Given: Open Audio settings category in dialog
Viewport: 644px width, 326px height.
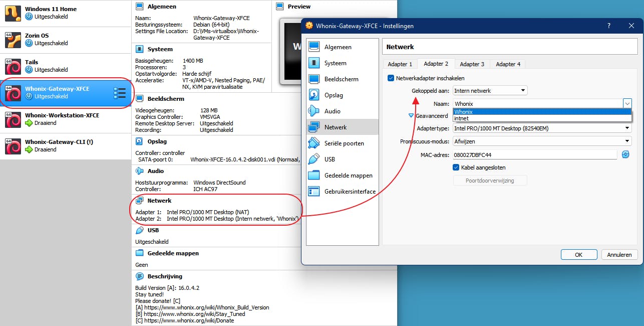Looking at the screenshot, I should tap(343, 111).
